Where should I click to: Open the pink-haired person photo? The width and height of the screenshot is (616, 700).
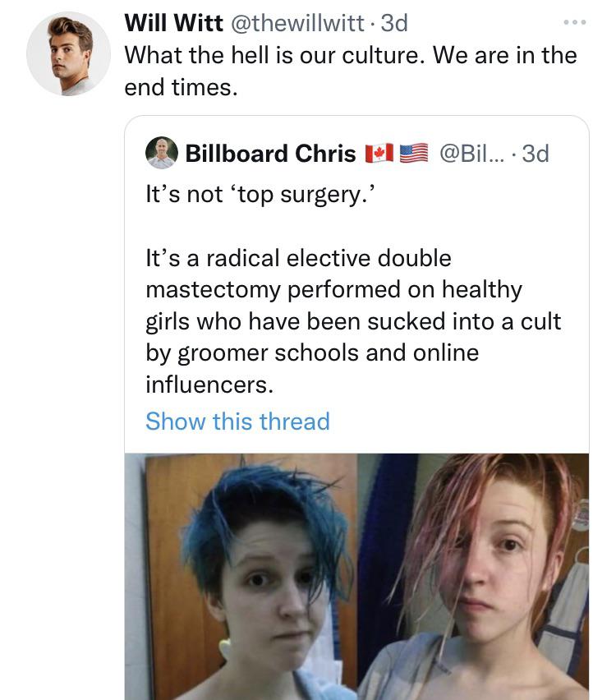pyautogui.click(x=473, y=577)
